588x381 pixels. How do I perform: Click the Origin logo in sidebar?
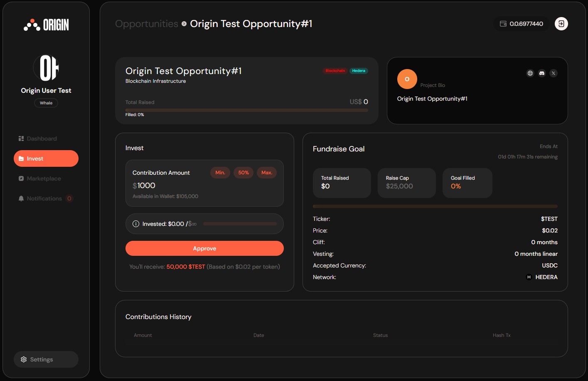click(46, 25)
